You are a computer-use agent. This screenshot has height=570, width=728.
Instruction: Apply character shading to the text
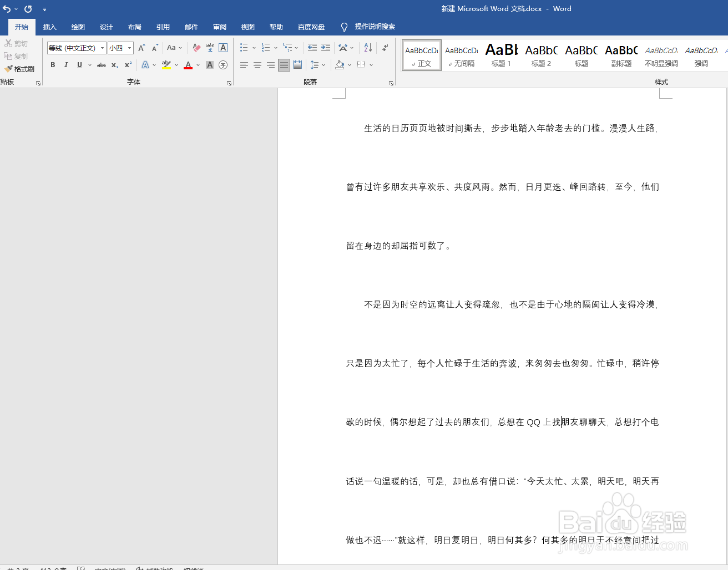pos(210,65)
